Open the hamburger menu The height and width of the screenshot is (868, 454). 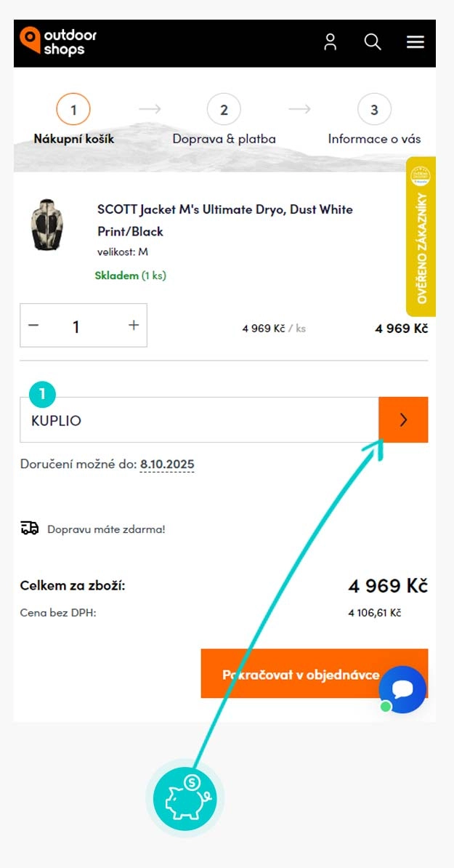[416, 42]
